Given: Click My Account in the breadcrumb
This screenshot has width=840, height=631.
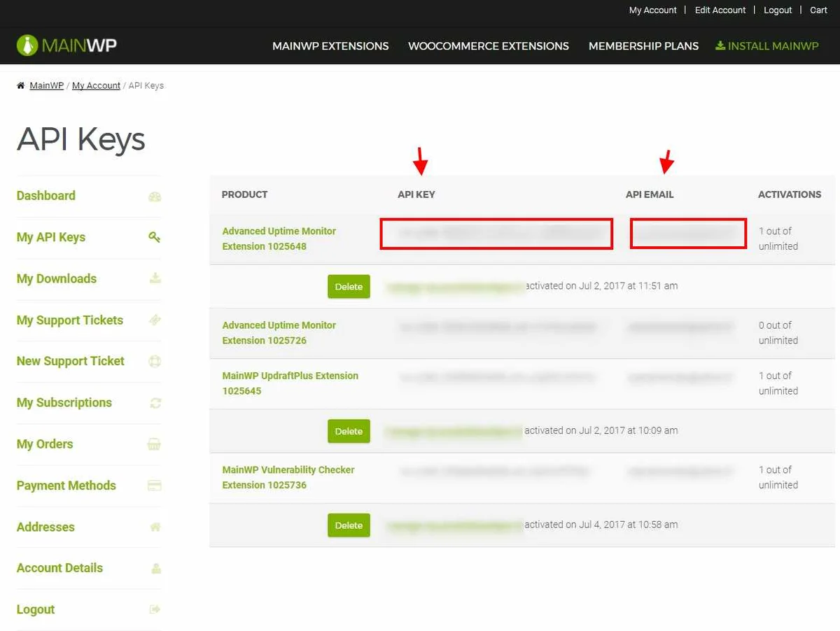Looking at the screenshot, I should tap(96, 85).
